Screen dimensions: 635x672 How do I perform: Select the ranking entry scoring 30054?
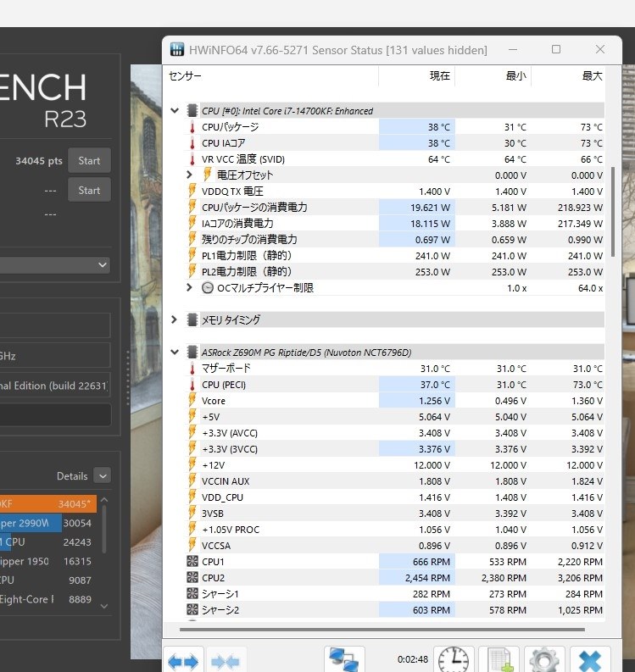coord(48,523)
